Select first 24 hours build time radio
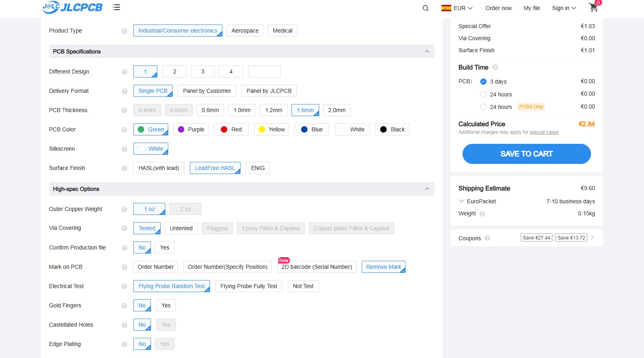This screenshot has width=644, height=358. pos(483,94)
